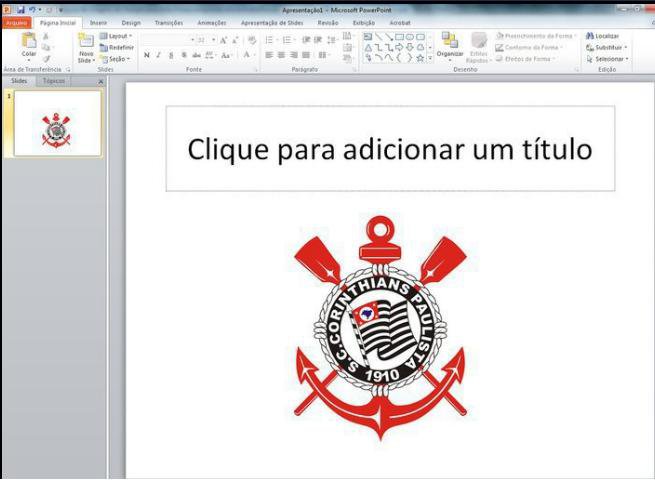Click the Copy icon in clipboard group

[46, 48]
